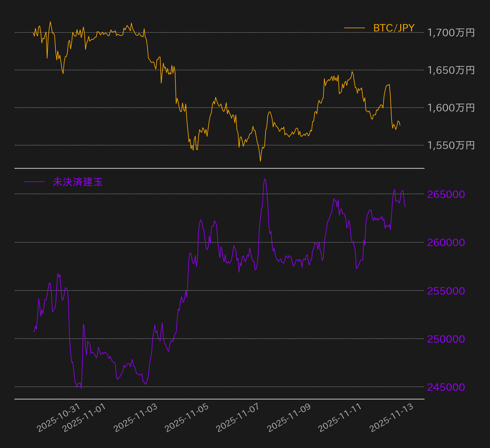Click the 1,650万円 axis label
Viewport: 490px width, 448px height.
(451, 70)
